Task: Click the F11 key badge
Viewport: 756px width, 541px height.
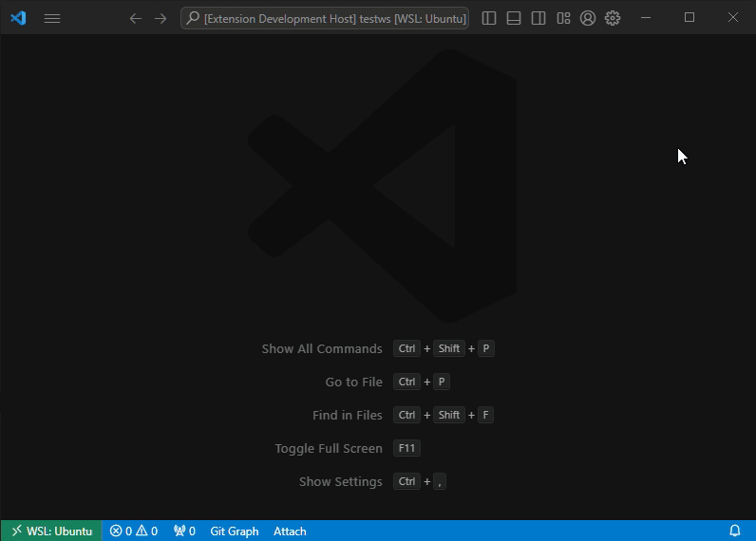Action: tap(406, 448)
